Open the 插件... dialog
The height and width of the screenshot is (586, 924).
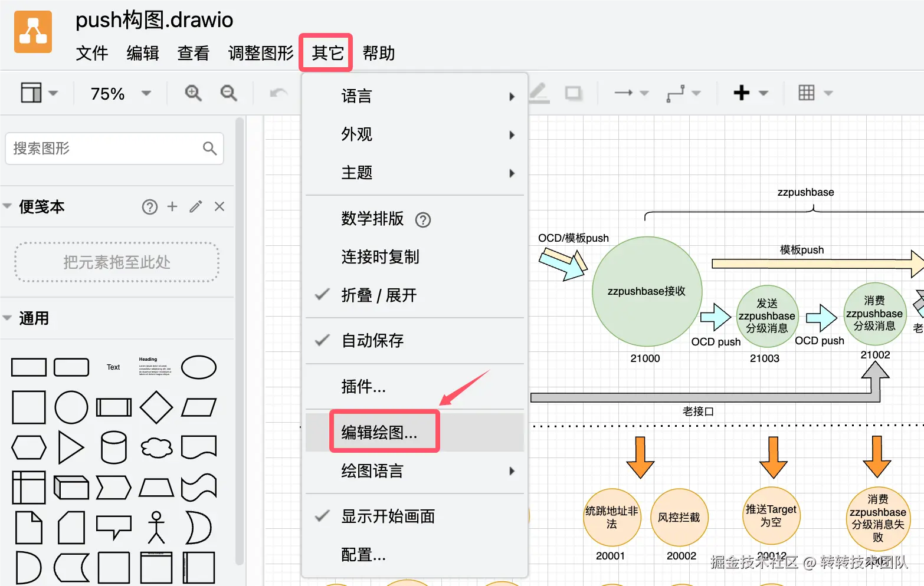coord(363,387)
